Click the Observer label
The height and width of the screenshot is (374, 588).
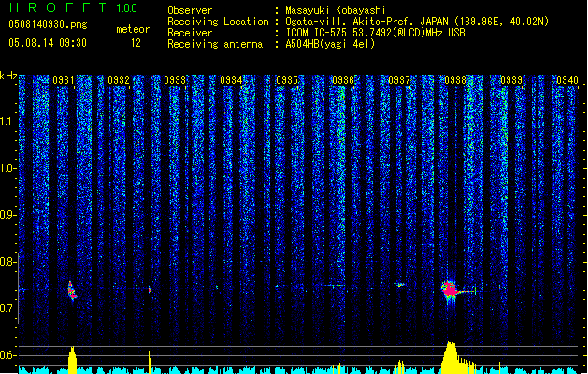point(190,10)
